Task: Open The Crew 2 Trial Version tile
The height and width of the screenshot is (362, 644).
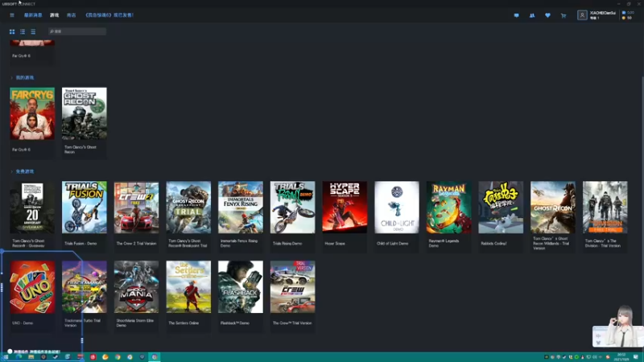Action: [x=136, y=216]
